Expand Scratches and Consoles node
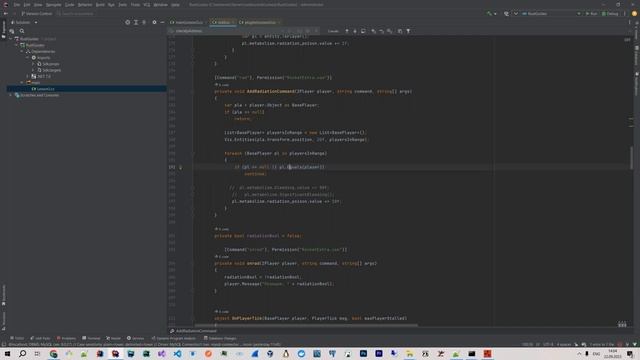Viewport: 640px width, 360px height. click(x=11, y=95)
